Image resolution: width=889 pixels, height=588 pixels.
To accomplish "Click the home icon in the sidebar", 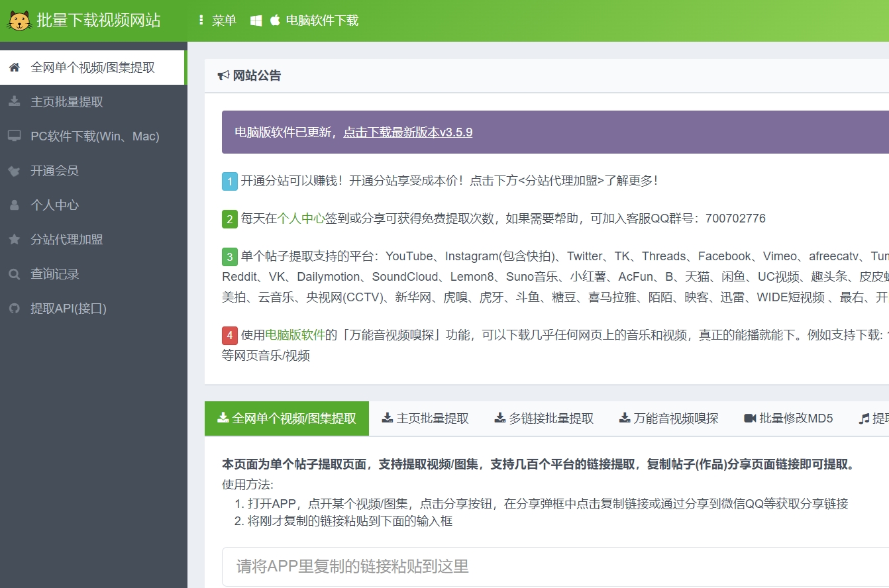I will click(14, 68).
